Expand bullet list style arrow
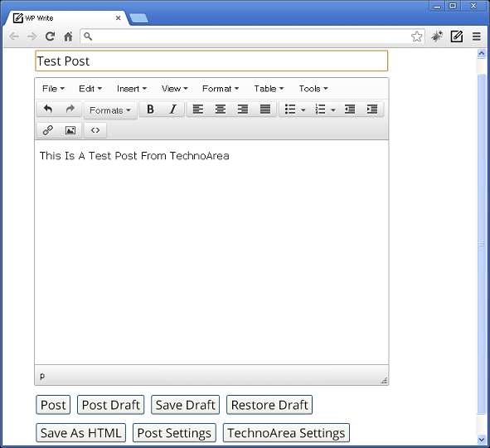The height and width of the screenshot is (448, 490). [x=303, y=110]
